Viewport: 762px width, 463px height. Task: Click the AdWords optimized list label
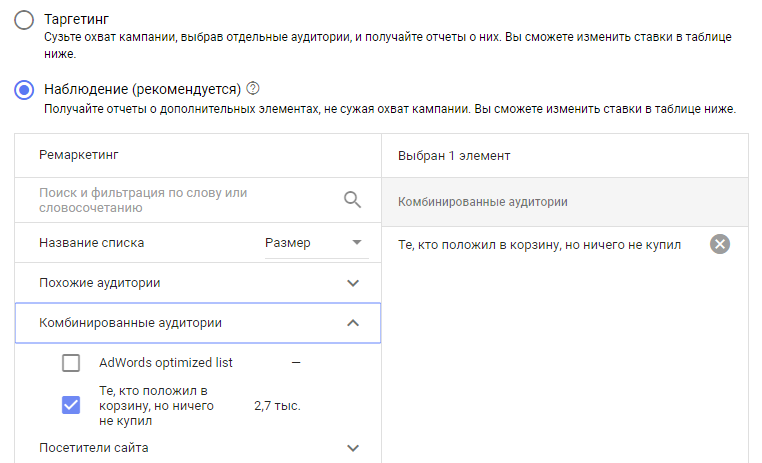pyautogui.click(x=166, y=363)
